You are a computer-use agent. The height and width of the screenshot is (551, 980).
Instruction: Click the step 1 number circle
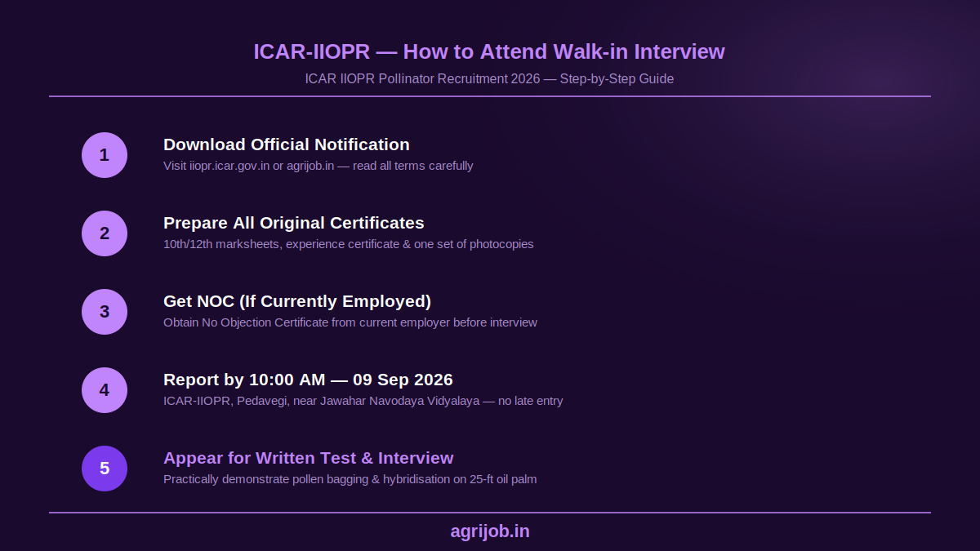pos(105,155)
